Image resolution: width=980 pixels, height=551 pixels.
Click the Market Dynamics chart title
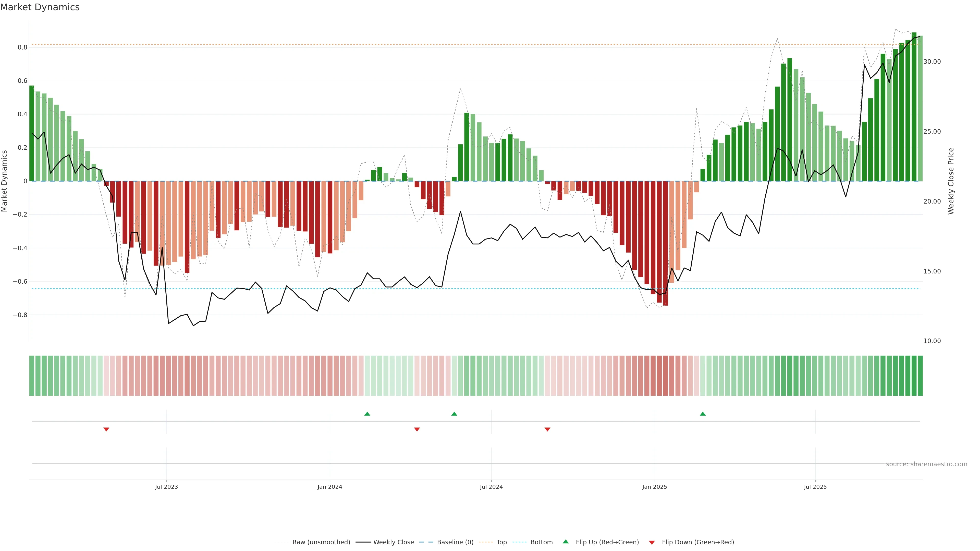coord(40,7)
